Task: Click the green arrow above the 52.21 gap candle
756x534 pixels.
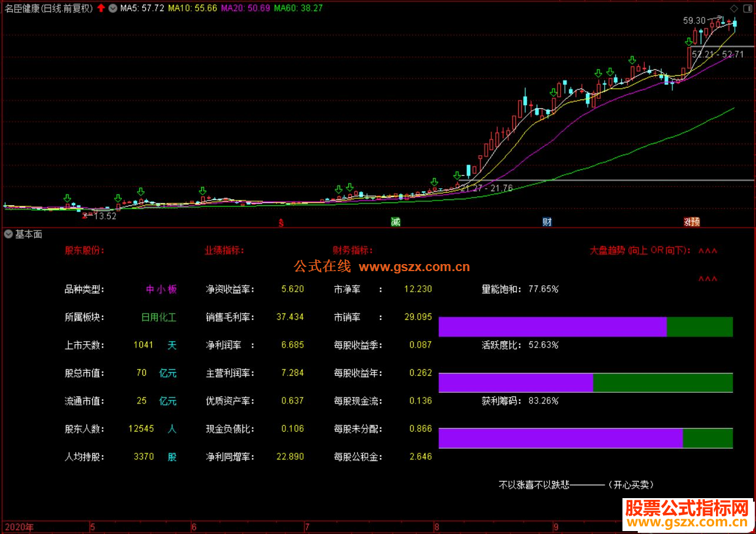Action: 689,42
